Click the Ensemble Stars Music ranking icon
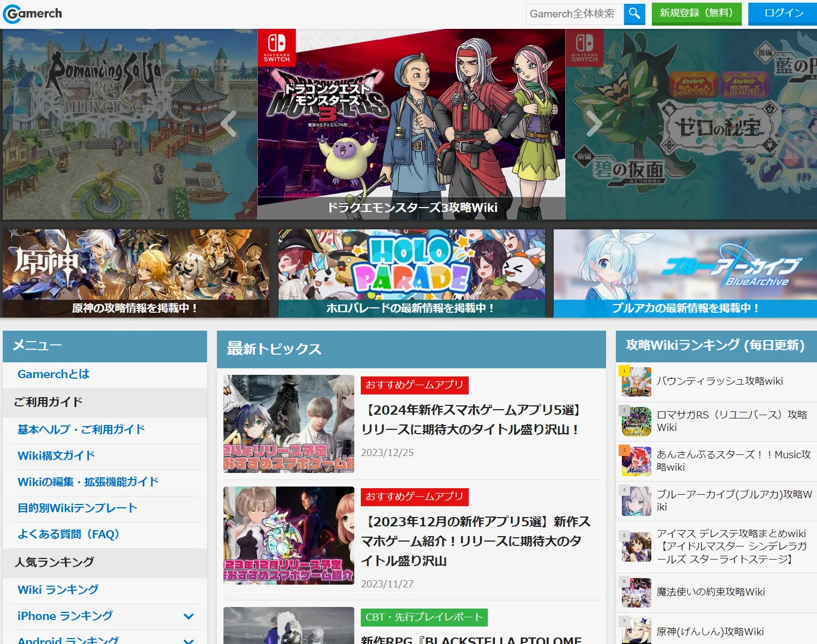 [x=636, y=461]
